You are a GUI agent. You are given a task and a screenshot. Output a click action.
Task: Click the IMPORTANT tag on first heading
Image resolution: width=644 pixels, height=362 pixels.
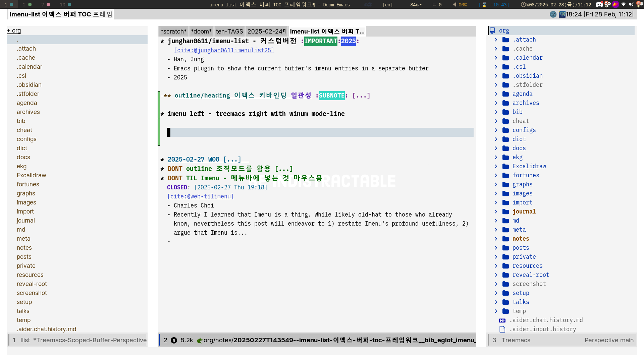tap(321, 41)
